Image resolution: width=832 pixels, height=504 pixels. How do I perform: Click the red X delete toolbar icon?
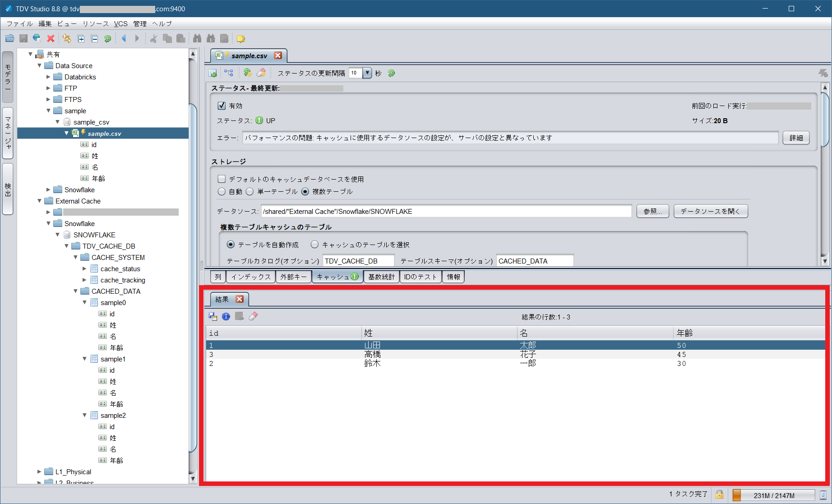click(51, 39)
